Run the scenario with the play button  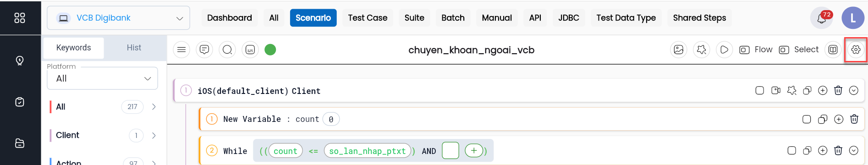coord(725,49)
